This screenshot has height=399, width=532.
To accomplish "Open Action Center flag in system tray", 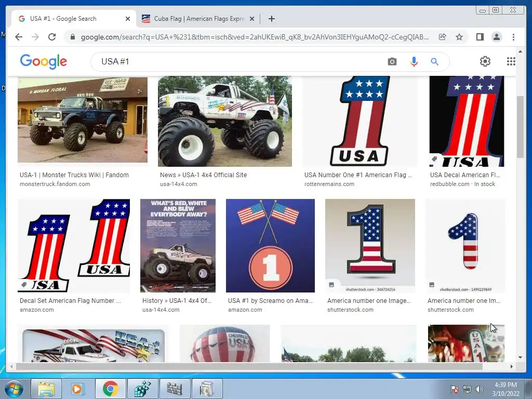I will (x=454, y=389).
